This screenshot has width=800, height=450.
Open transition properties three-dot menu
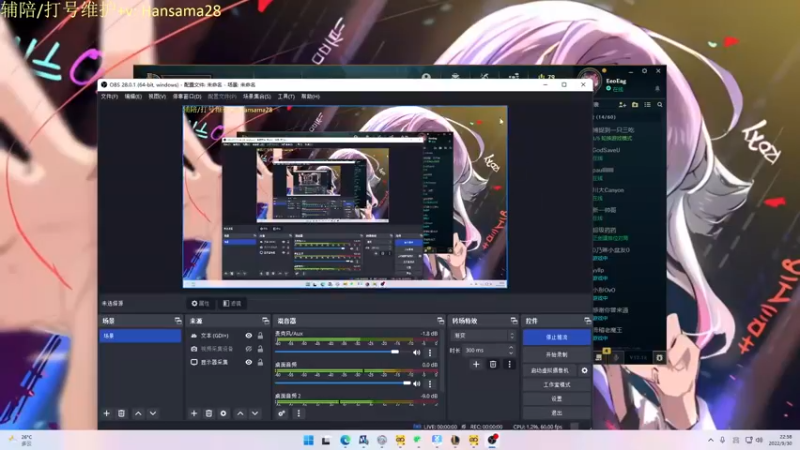point(509,364)
